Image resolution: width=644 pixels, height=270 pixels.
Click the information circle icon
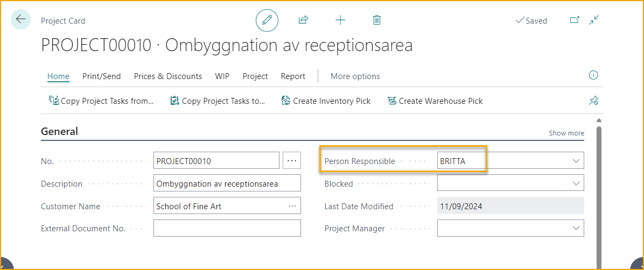point(593,75)
